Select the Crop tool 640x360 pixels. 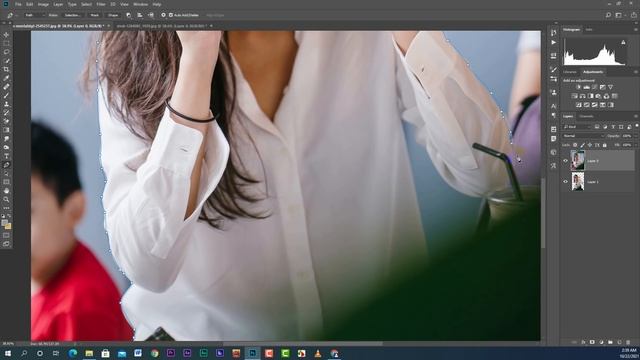(x=6, y=69)
